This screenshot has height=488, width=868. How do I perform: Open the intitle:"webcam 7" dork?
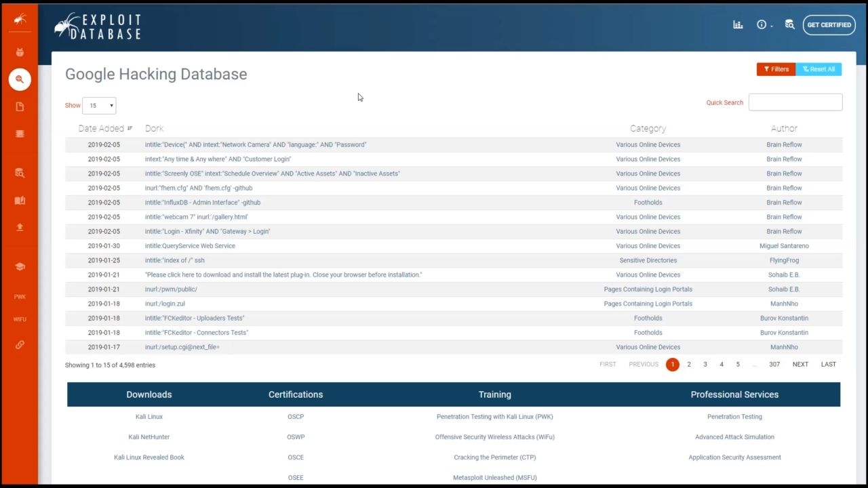[197, 217]
